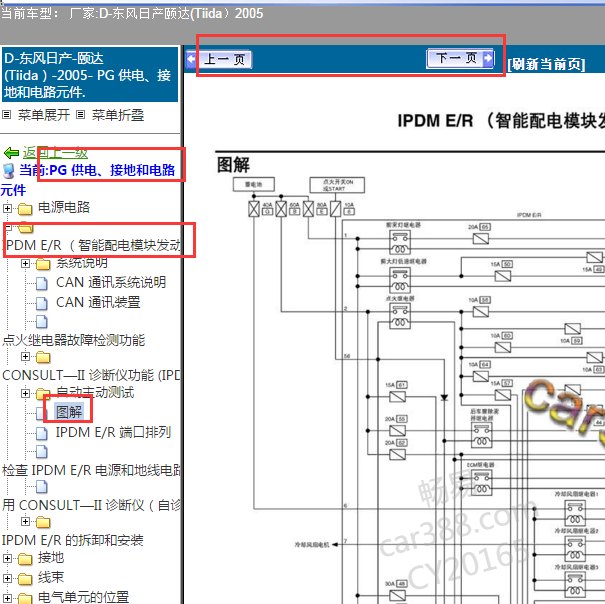The height and width of the screenshot is (604, 605).
Task: Open CONSULT—II 诊断仪功能 (IPD tree item
Action: click(91, 375)
